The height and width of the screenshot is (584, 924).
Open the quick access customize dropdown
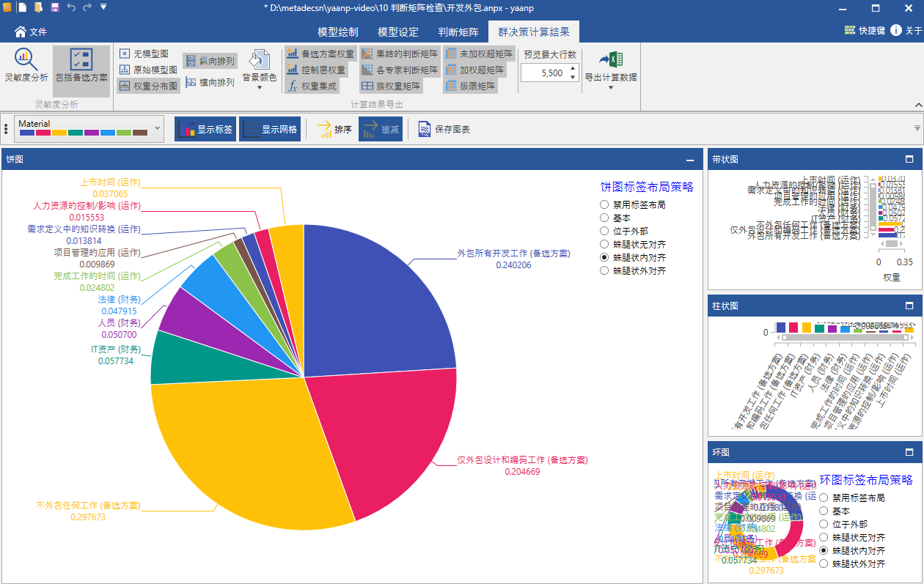click(103, 7)
